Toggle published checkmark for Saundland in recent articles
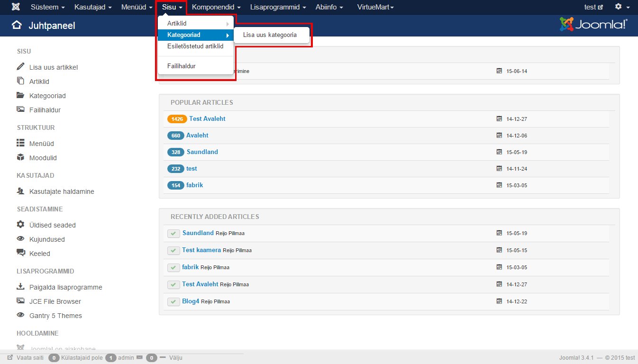This screenshot has height=364, width=638. pos(173,233)
